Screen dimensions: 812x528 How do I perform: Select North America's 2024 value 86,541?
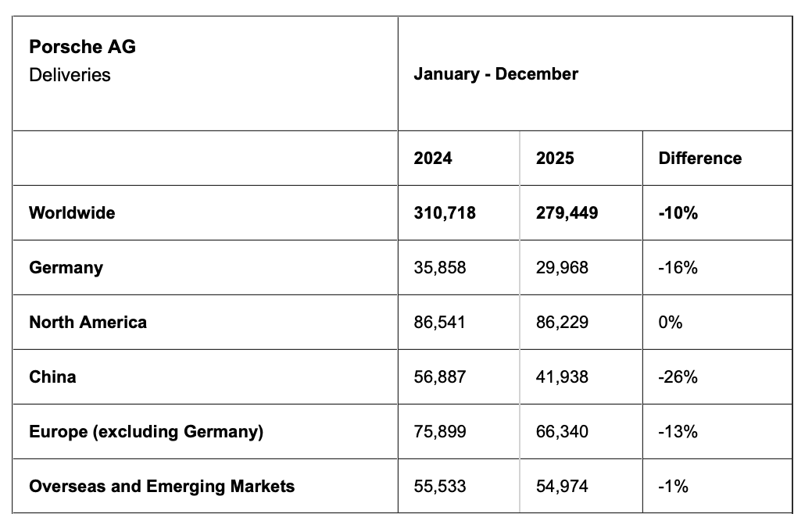click(x=440, y=323)
